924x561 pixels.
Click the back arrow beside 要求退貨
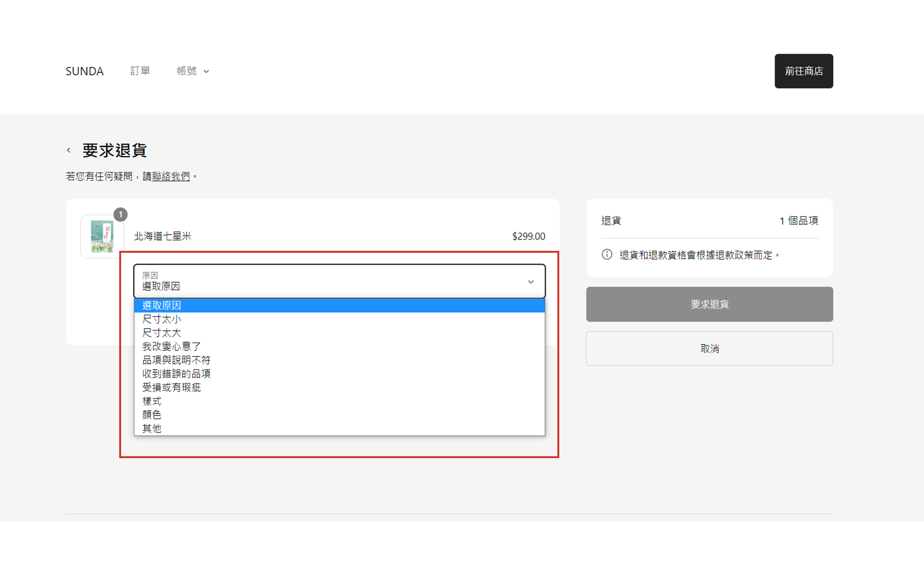[69, 151]
